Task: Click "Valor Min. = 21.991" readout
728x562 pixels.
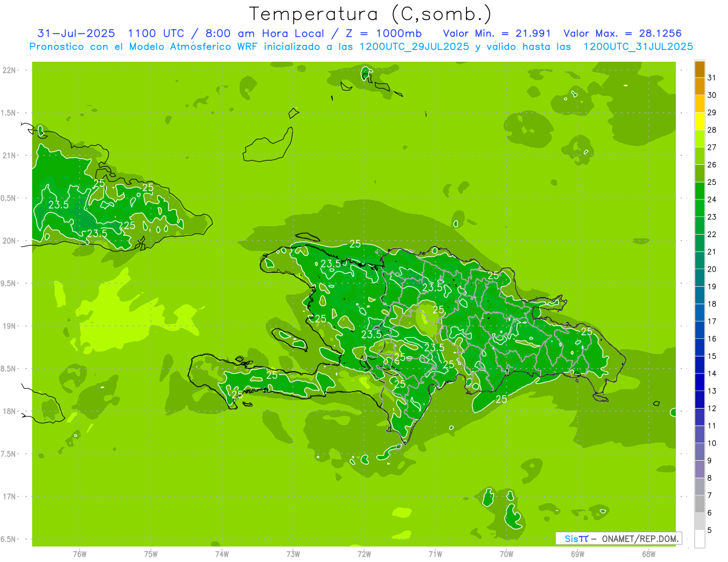Action: pos(497,33)
